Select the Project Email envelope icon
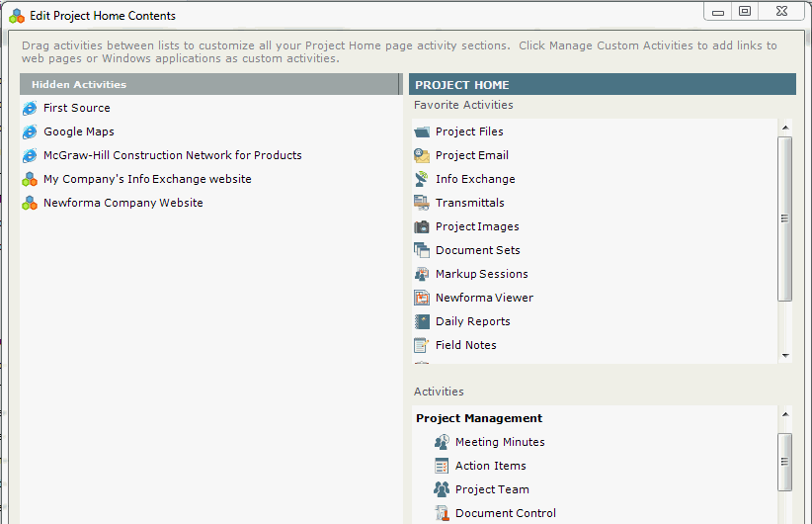The image size is (812, 524). tap(422, 155)
